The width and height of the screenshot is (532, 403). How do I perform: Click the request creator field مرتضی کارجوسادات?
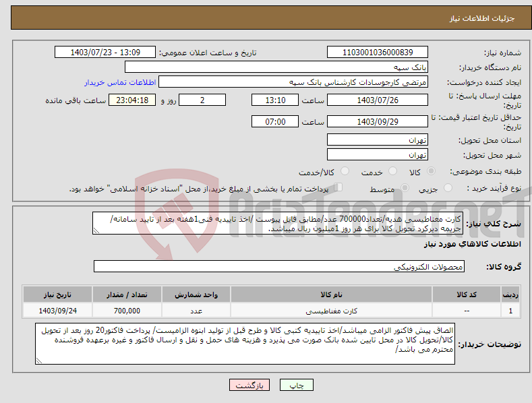tap(293, 82)
